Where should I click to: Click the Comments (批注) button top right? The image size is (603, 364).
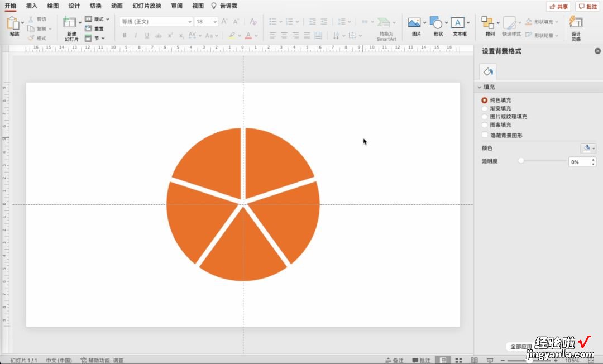click(x=587, y=7)
